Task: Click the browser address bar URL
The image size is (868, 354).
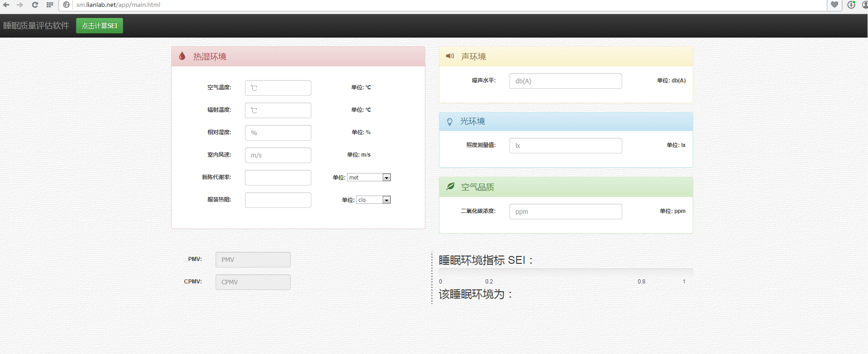Action: click(118, 5)
